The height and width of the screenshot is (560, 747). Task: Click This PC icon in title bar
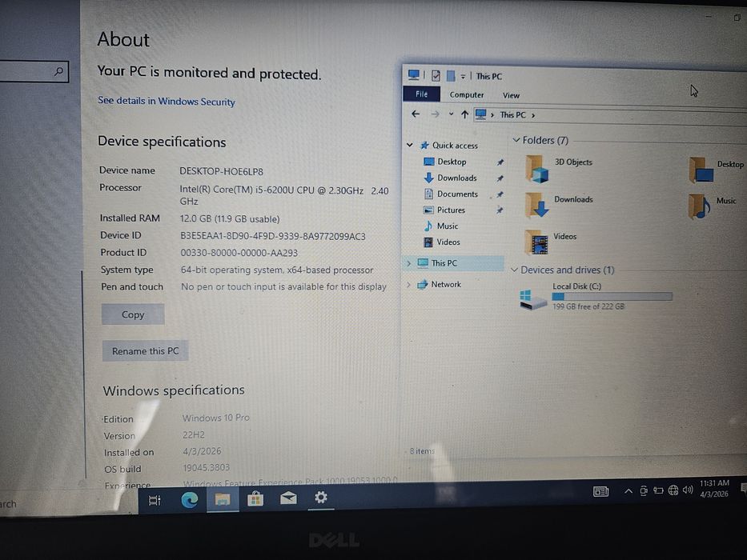pos(413,74)
